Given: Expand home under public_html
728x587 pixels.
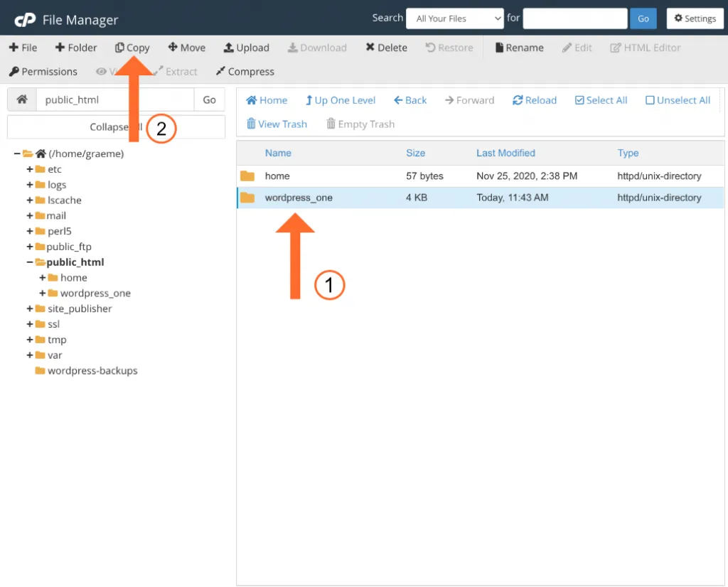Looking at the screenshot, I should click(x=42, y=277).
